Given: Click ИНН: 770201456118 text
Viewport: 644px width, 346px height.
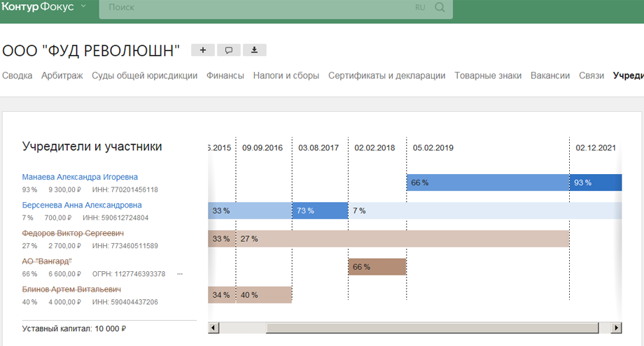Looking at the screenshot, I should pos(125,190).
